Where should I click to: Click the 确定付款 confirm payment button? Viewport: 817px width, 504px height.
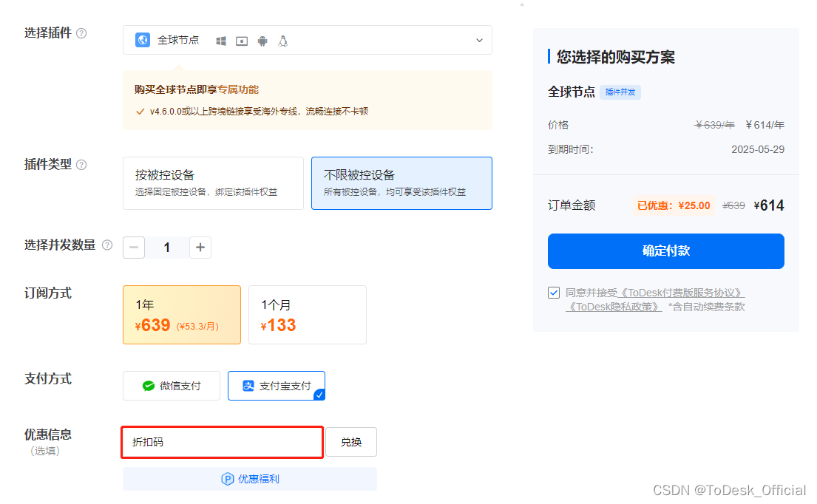pyautogui.click(x=666, y=251)
